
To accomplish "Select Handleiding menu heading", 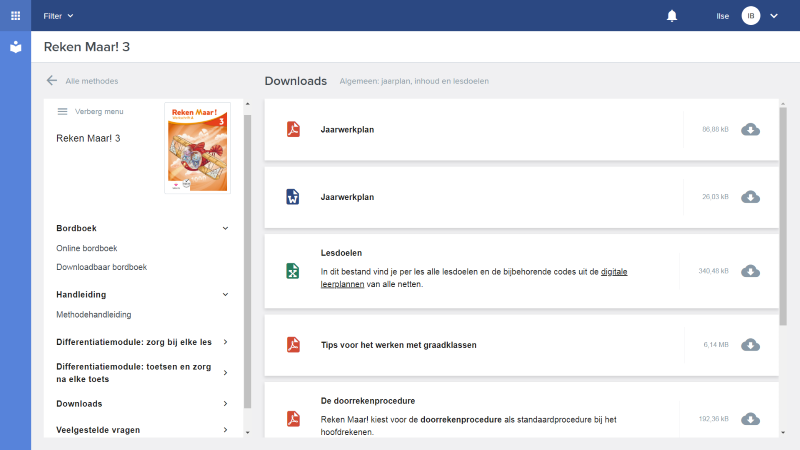I will (x=81, y=294).
